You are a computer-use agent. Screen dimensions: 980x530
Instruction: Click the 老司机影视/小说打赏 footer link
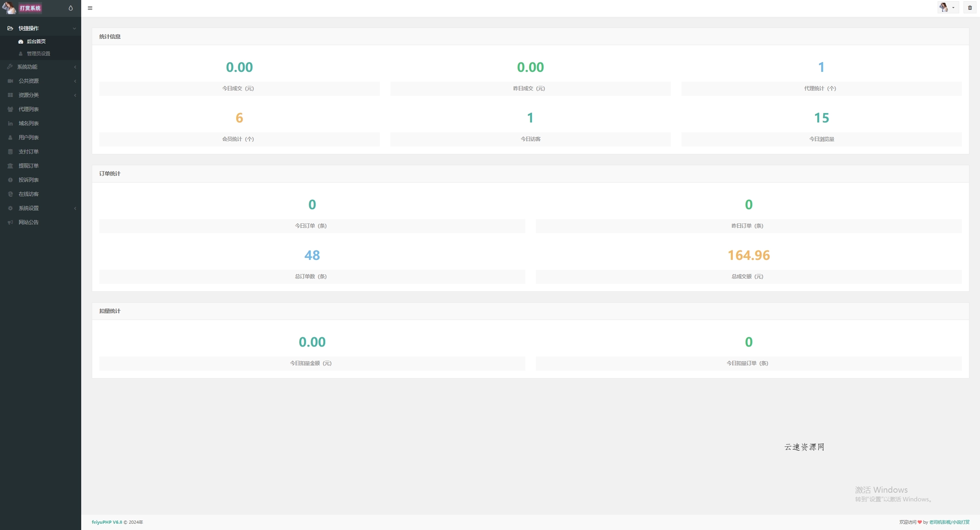point(949,522)
